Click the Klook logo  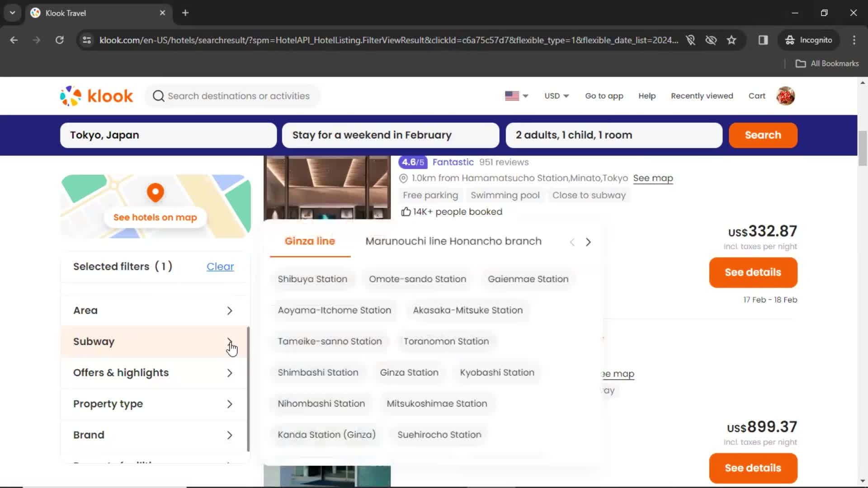[96, 96]
